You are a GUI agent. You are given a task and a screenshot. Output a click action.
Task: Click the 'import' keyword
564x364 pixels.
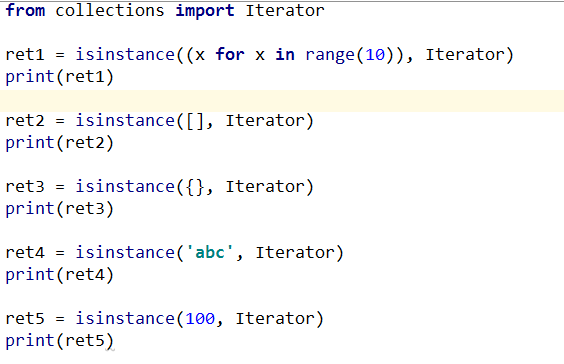click(205, 11)
